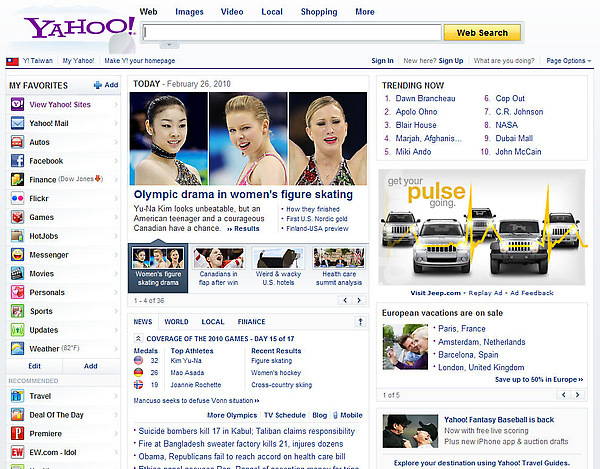The image size is (600, 469).
Task: Open the TV Schedule link
Action: point(285,415)
